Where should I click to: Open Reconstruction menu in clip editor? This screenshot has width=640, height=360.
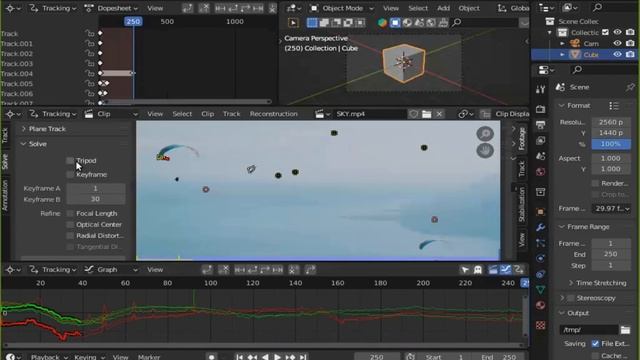click(x=273, y=114)
